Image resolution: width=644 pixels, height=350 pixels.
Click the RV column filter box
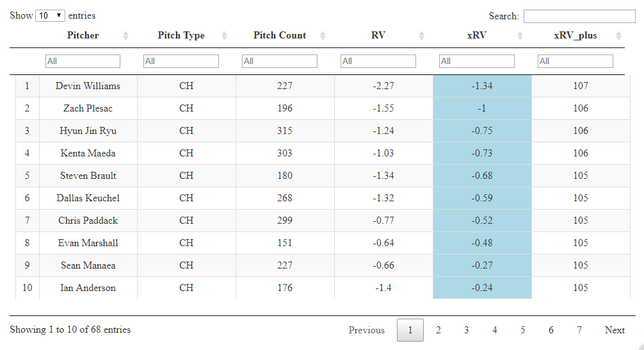pyautogui.click(x=378, y=61)
